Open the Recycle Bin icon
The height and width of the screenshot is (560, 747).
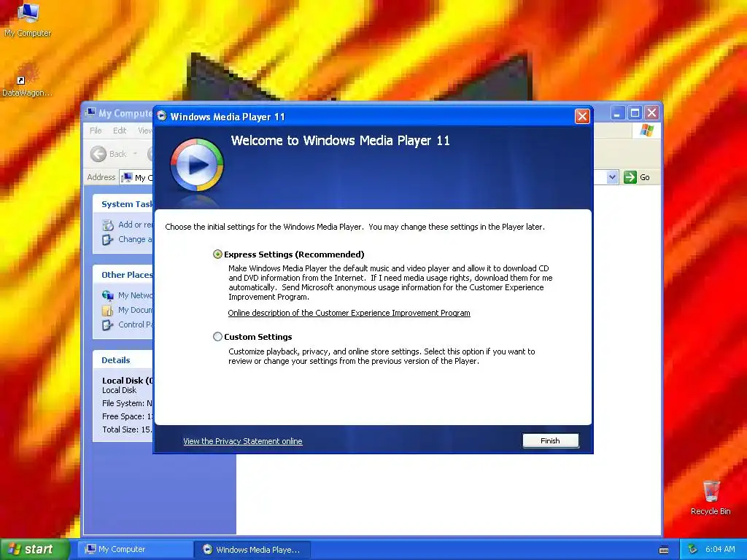coord(711,497)
